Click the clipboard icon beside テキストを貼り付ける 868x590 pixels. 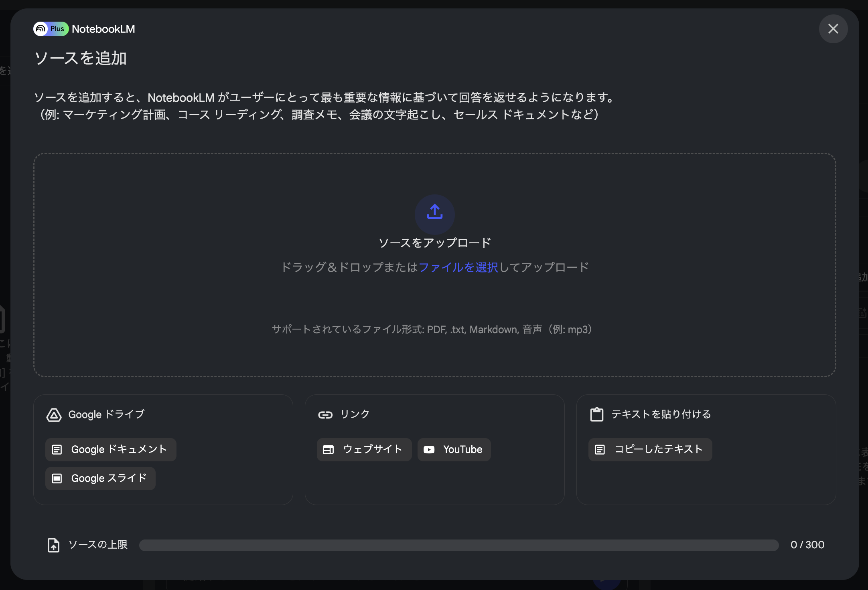click(x=597, y=414)
